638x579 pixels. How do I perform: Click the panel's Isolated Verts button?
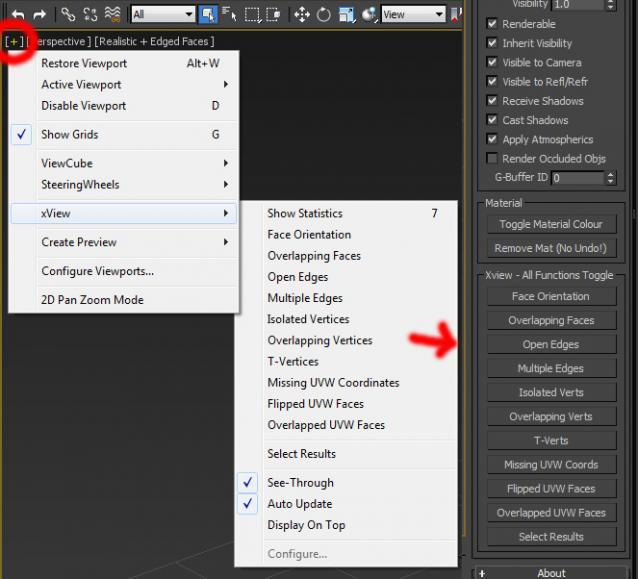click(x=551, y=393)
